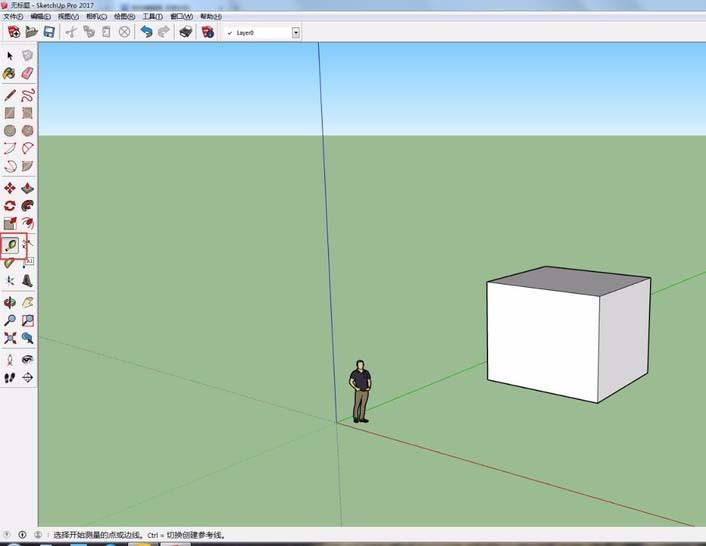Open the 绘图 (Draw) menu
The width and height of the screenshot is (706, 546).
point(124,17)
